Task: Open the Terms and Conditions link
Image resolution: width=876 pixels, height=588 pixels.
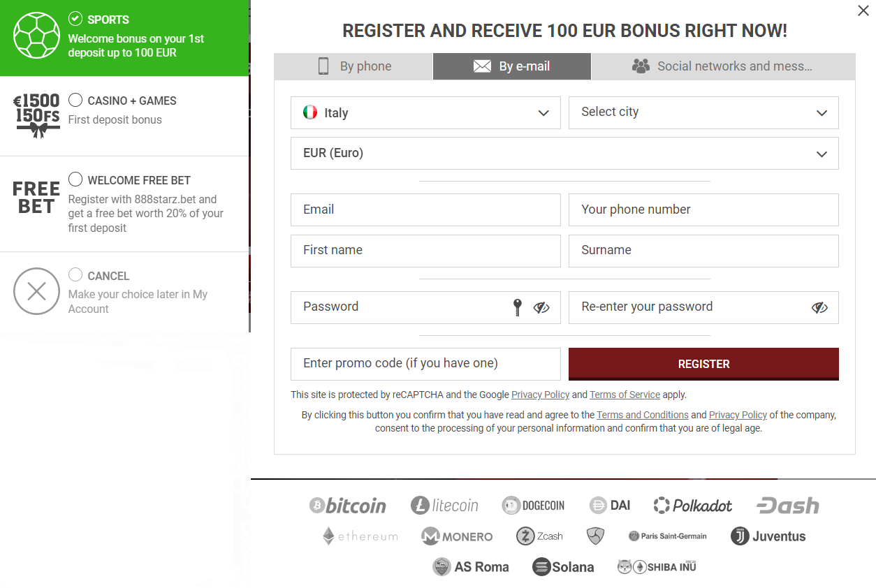Action: click(x=643, y=415)
